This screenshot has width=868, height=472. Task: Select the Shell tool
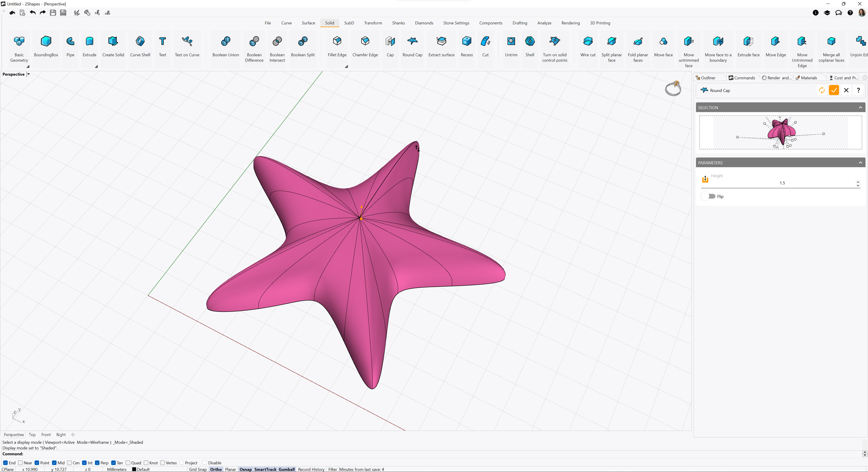tap(529, 46)
